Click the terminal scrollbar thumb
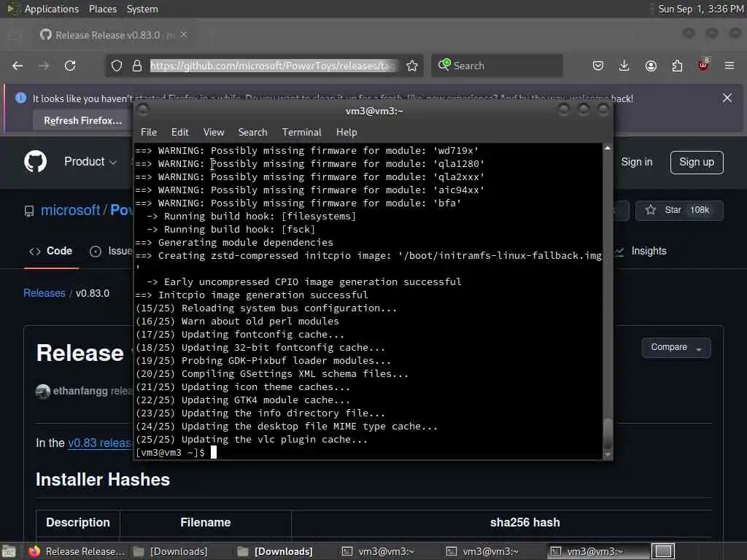Screen dimensions: 747x560 pyautogui.click(x=608, y=432)
